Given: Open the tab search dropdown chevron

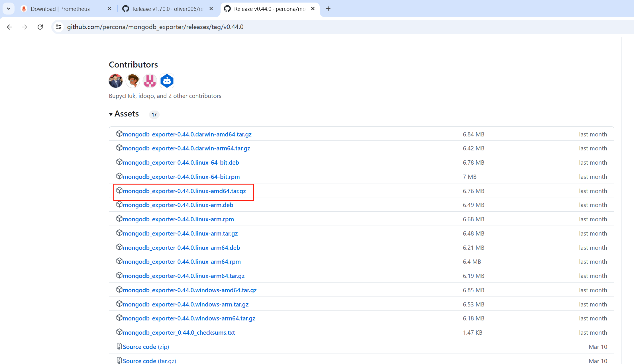Looking at the screenshot, I should [x=9, y=9].
